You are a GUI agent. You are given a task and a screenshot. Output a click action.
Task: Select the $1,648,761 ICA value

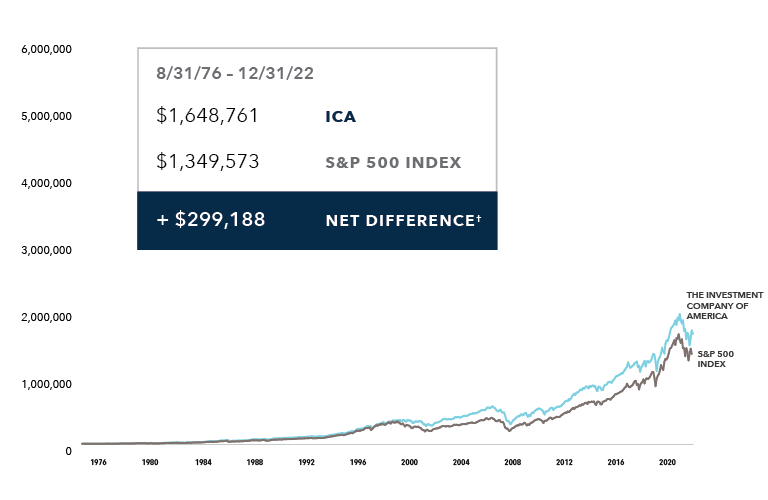coord(208,116)
